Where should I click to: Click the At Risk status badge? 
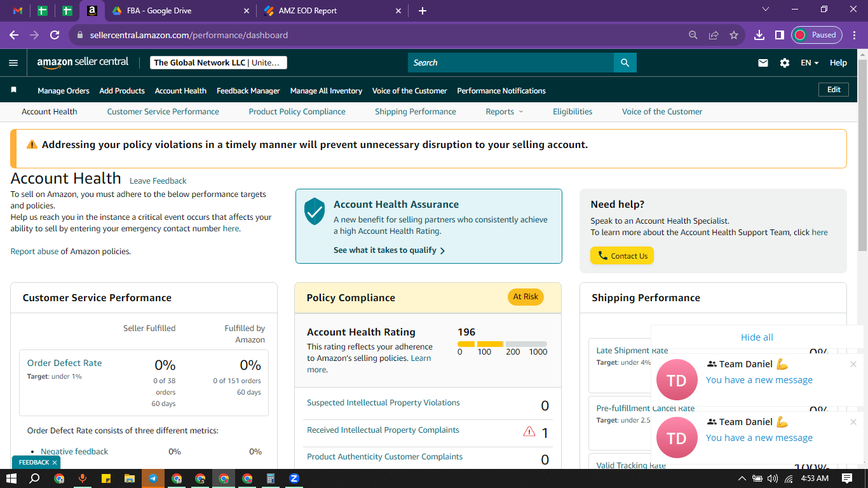(x=526, y=297)
